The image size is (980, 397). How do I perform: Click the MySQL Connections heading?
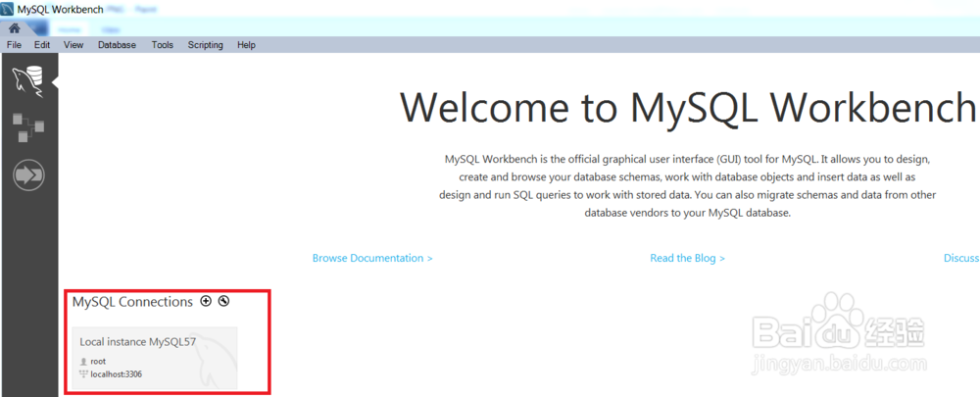coord(132,302)
